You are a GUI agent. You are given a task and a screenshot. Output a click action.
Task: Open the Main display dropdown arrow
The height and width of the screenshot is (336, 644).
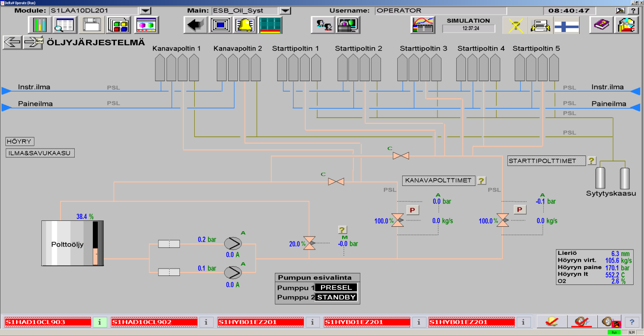[x=285, y=10]
